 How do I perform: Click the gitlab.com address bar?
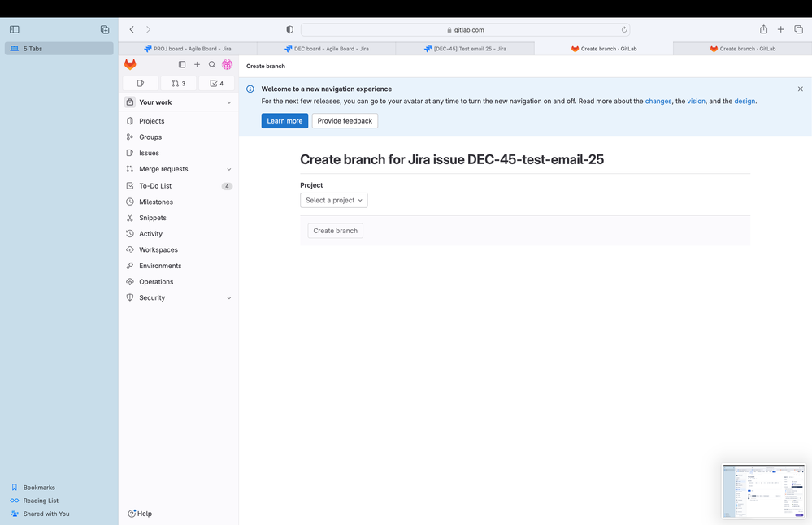pos(465,29)
